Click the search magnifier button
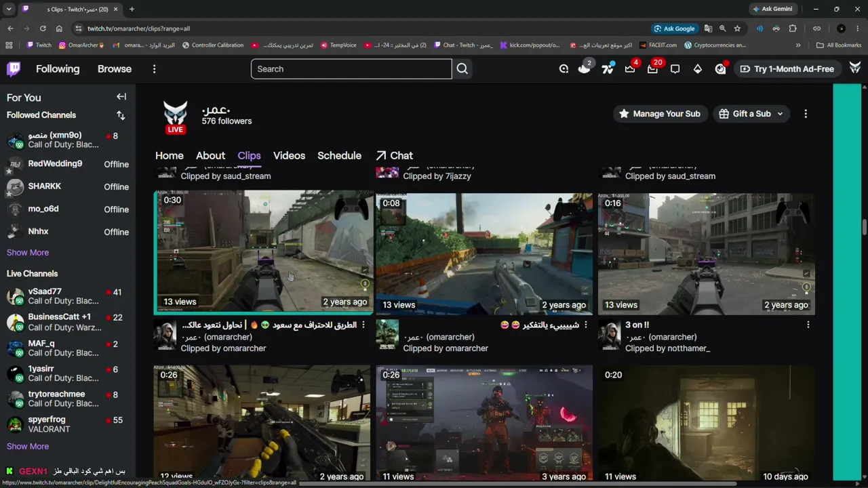The width and height of the screenshot is (868, 488). 462,68
